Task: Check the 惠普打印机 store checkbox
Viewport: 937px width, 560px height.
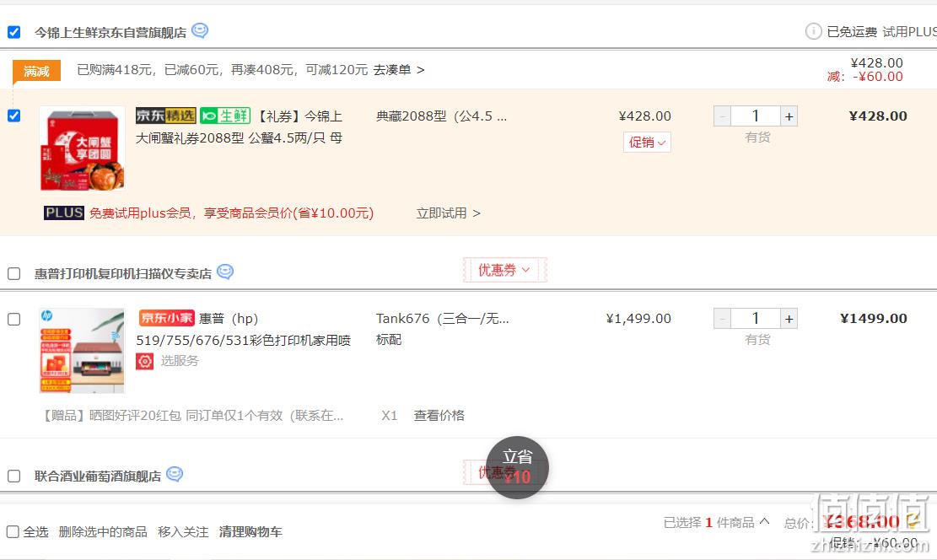Action: 13,274
